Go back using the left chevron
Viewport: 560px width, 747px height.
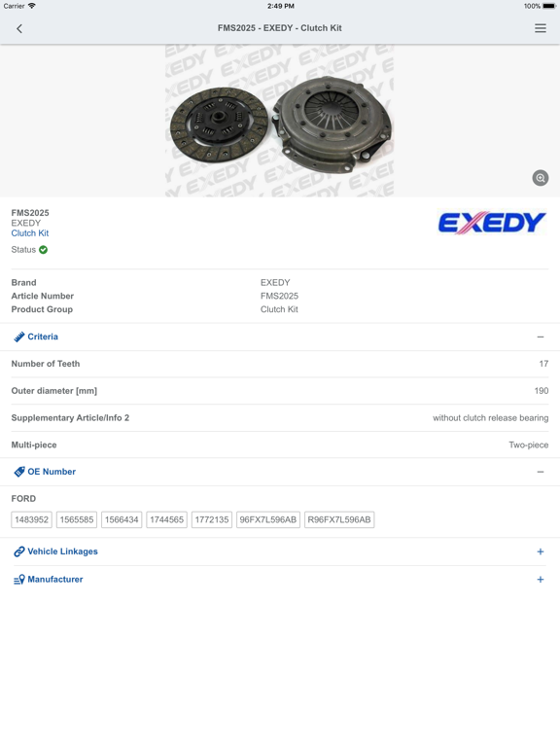point(19,28)
